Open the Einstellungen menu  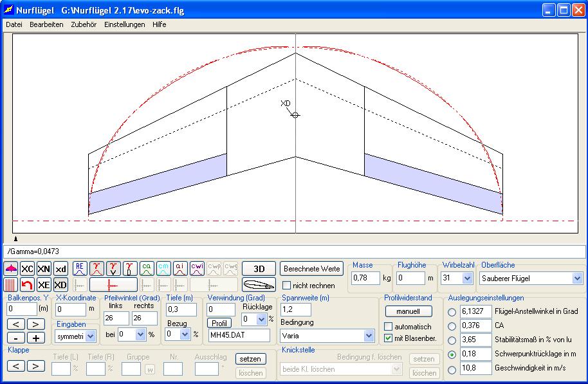pyautogui.click(x=124, y=24)
